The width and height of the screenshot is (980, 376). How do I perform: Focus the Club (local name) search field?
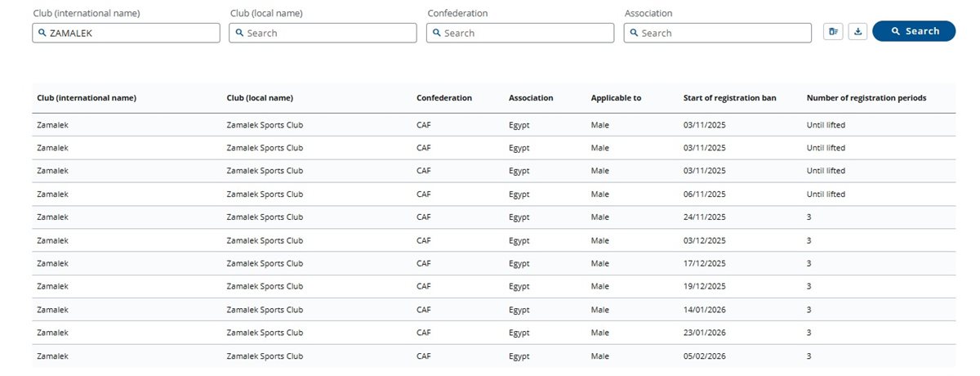pyautogui.click(x=323, y=33)
